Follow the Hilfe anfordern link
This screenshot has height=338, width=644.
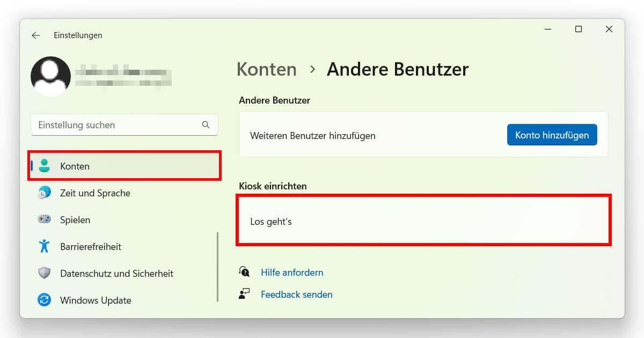click(292, 273)
